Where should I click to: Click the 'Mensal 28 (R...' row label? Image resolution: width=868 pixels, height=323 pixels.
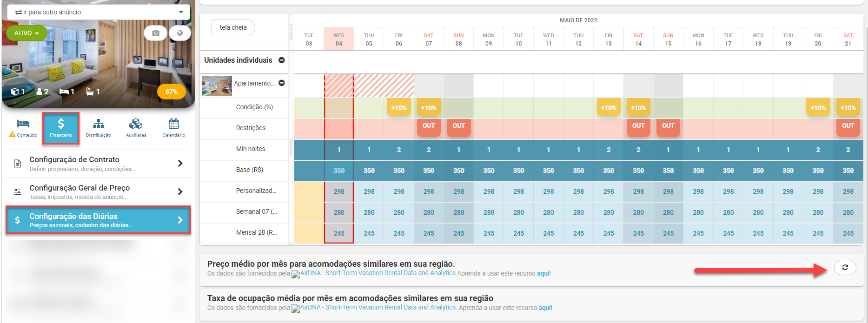tap(256, 232)
